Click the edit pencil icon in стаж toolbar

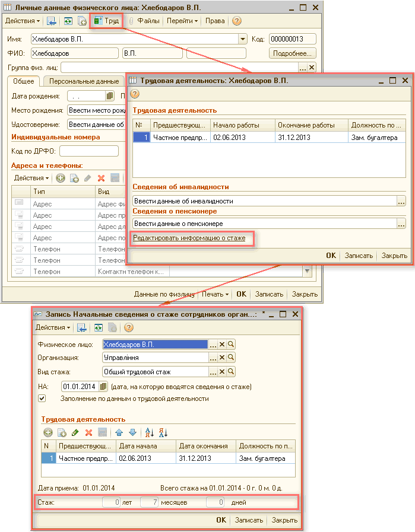[x=75, y=433]
